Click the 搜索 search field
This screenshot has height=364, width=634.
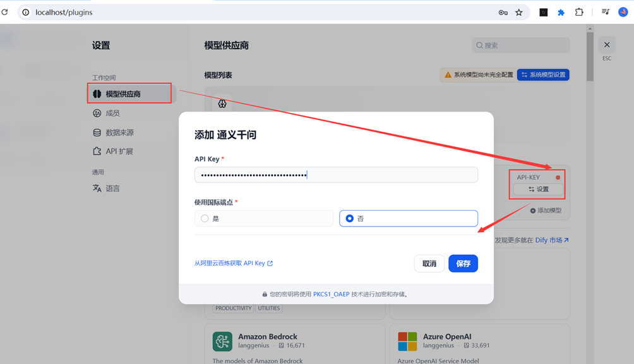521,45
